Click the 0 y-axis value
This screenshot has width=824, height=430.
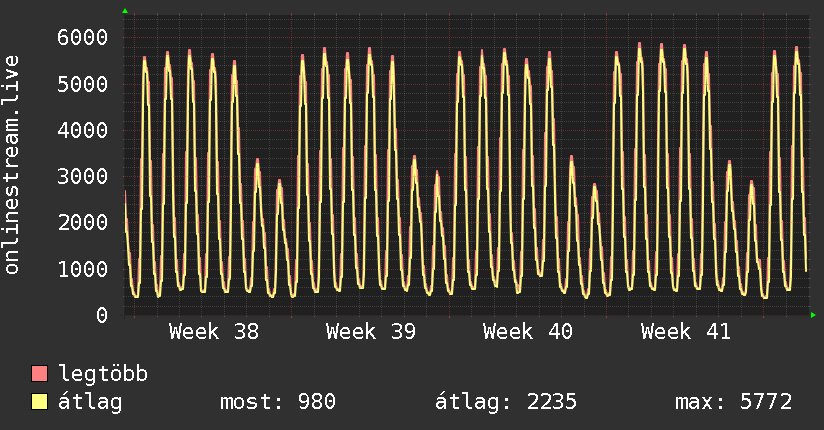pyautogui.click(x=102, y=315)
